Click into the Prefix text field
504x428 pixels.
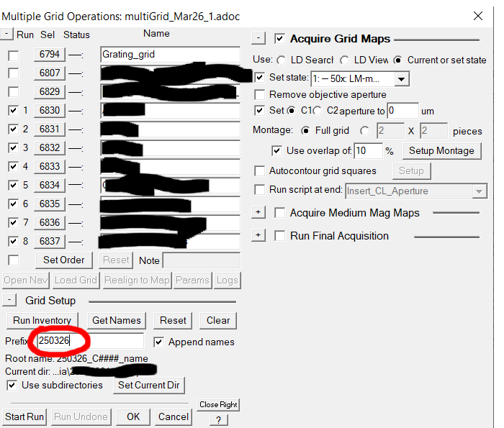(x=90, y=341)
